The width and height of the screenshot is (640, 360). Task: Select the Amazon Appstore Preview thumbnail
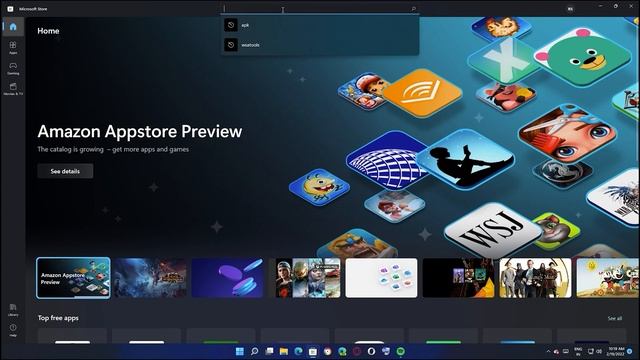coord(73,278)
